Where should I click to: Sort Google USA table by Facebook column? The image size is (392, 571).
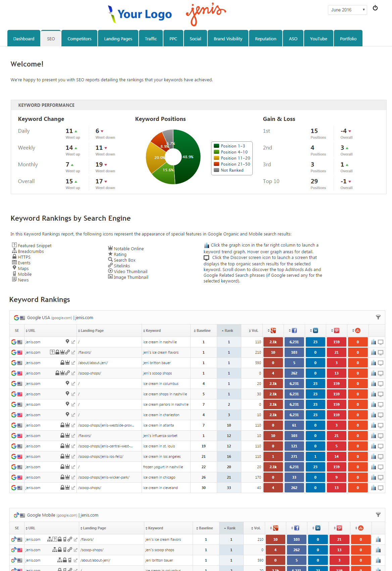(x=294, y=331)
